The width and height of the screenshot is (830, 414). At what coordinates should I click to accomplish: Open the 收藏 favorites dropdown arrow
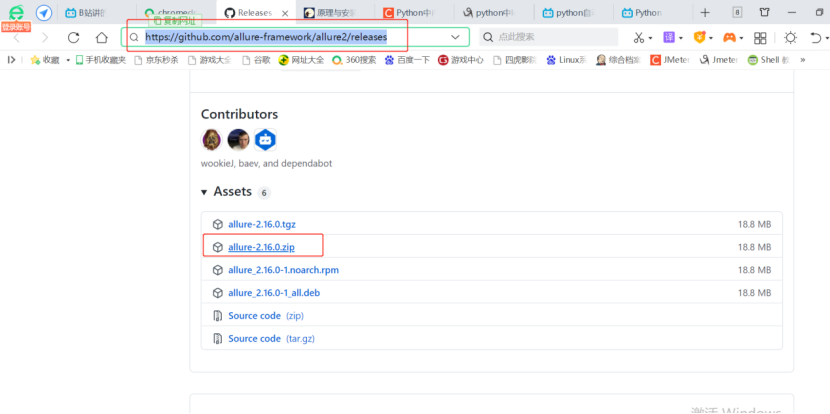click(68, 60)
